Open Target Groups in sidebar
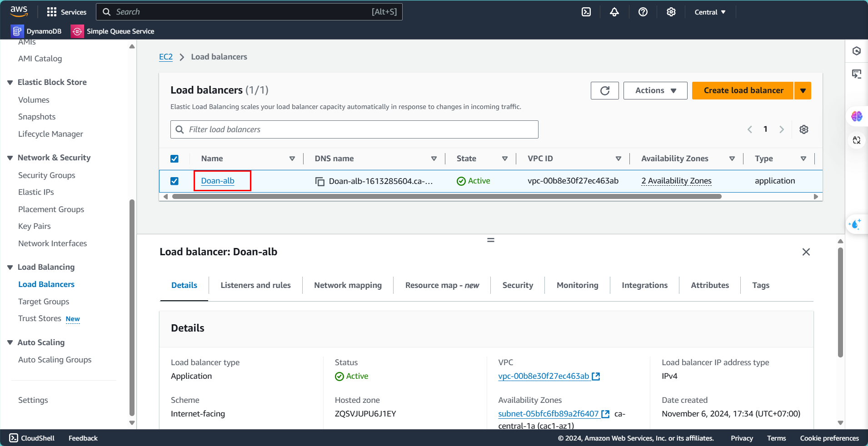Screen dimensions: 868x446 44,302
